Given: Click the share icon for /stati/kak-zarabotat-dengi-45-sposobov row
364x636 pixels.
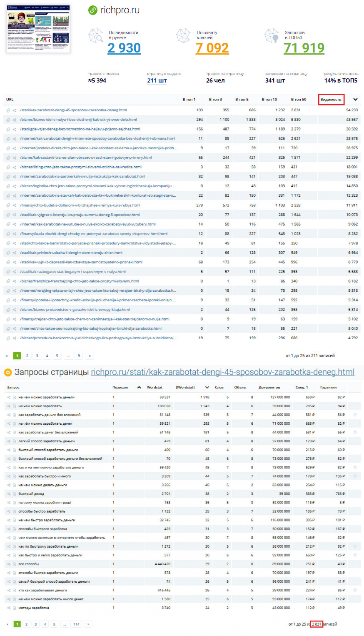Looking at the screenshot, I should click(15, 110).
